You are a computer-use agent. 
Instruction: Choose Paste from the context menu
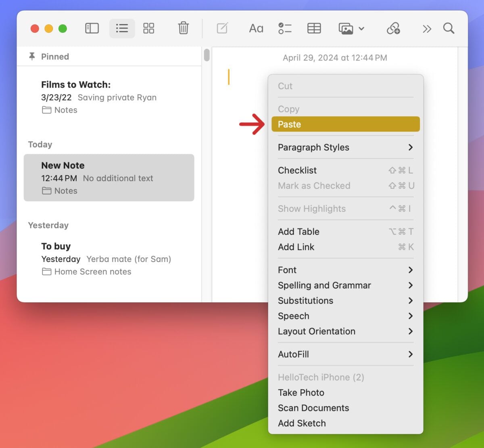coord(345,124)
